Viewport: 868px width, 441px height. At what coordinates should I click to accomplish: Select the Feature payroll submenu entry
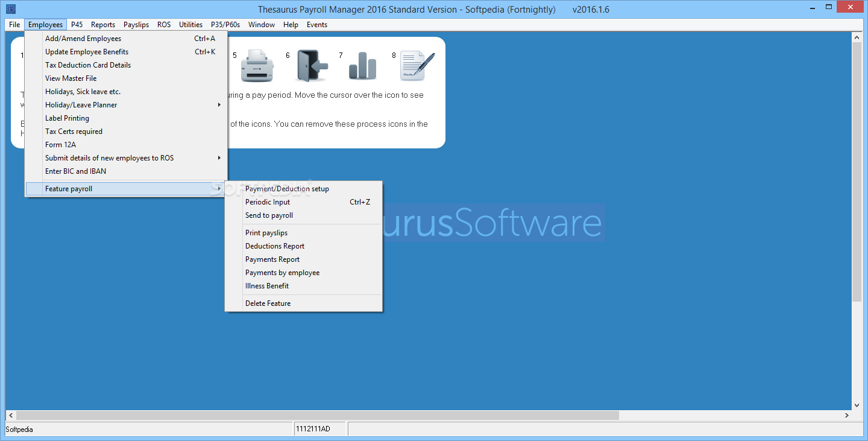(x=126, y=189)
